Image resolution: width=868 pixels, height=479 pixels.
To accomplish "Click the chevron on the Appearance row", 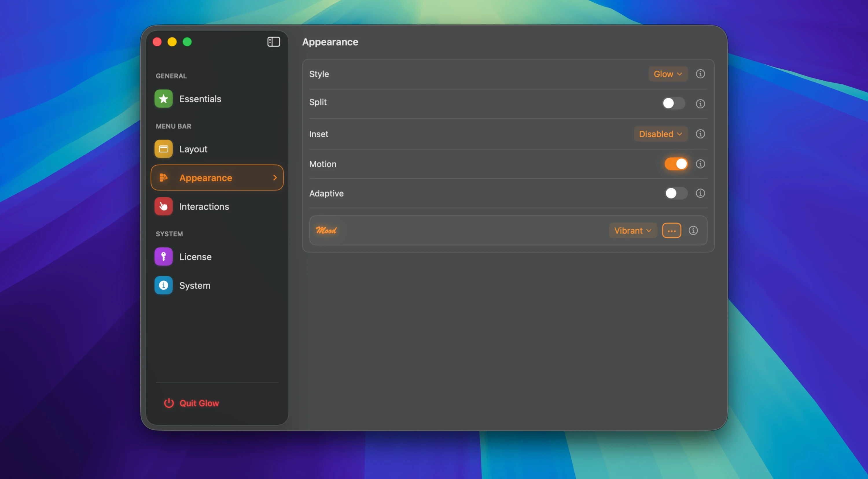I will (x=275, y=177).
